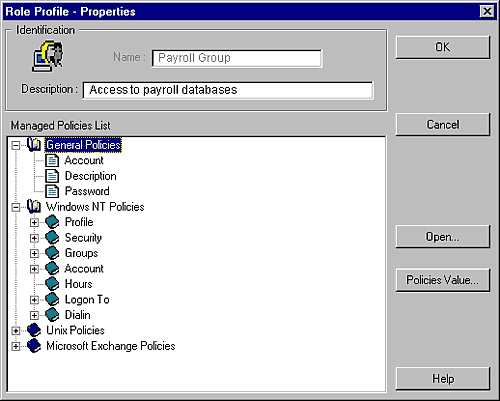Image resolution: width=500 pixels, height=401 pixels.
Task: Collapse the General Policies tree node
Action: (x=15, y=145)
